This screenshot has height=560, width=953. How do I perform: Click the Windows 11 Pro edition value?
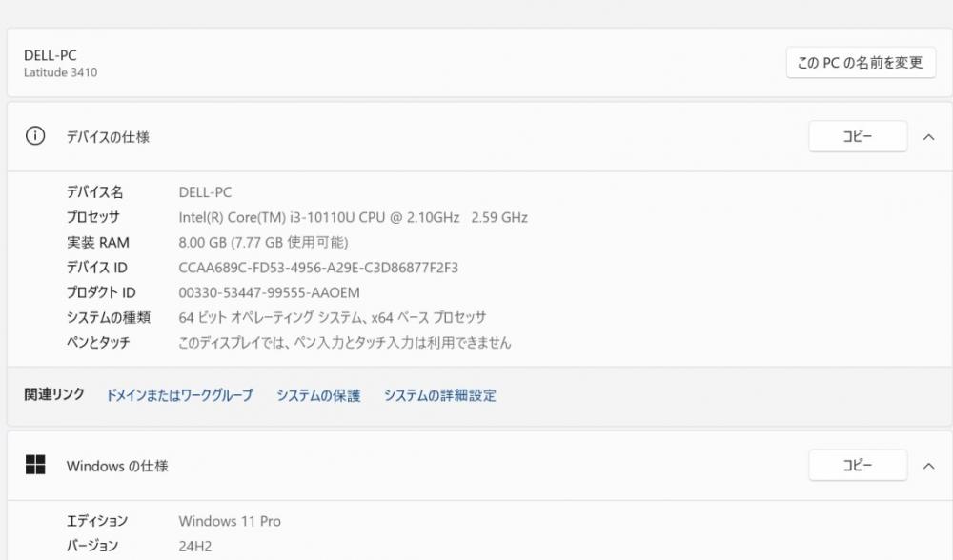230,521
